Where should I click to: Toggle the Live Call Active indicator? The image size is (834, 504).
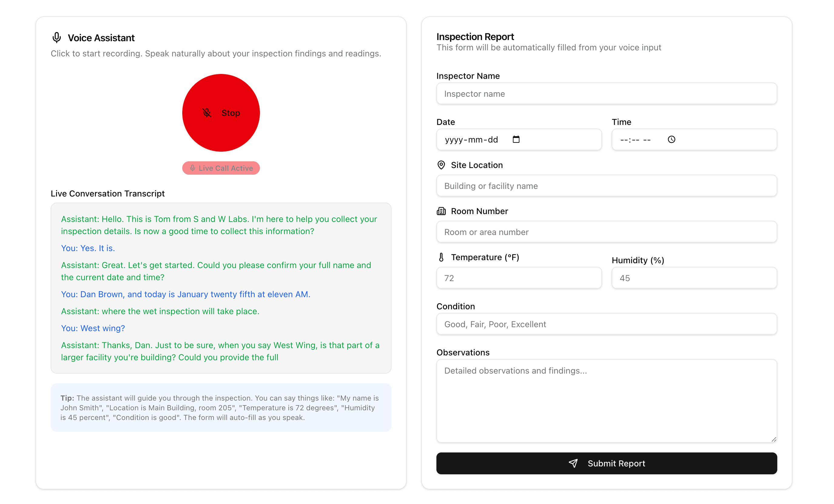click(221, 168)
